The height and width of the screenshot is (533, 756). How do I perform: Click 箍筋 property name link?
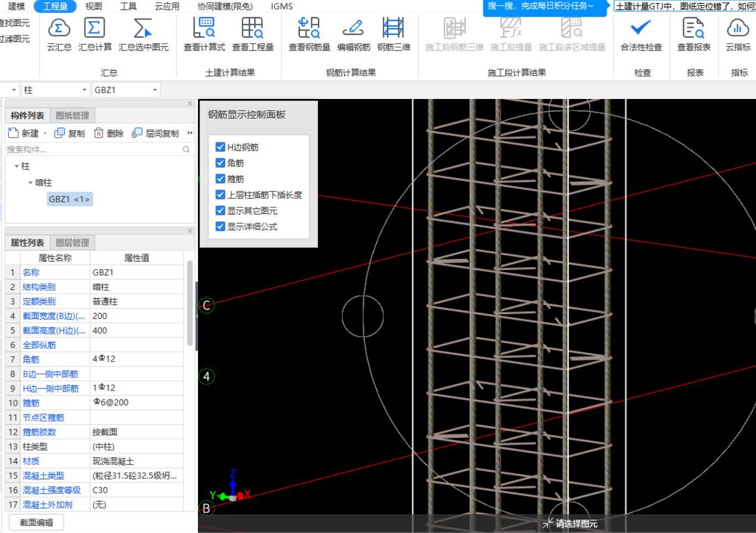coord(31,403)
